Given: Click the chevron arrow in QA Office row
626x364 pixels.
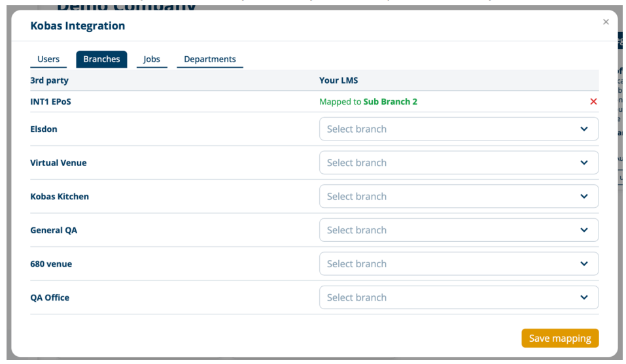Looking at the screenshot, I should (584, 297).
